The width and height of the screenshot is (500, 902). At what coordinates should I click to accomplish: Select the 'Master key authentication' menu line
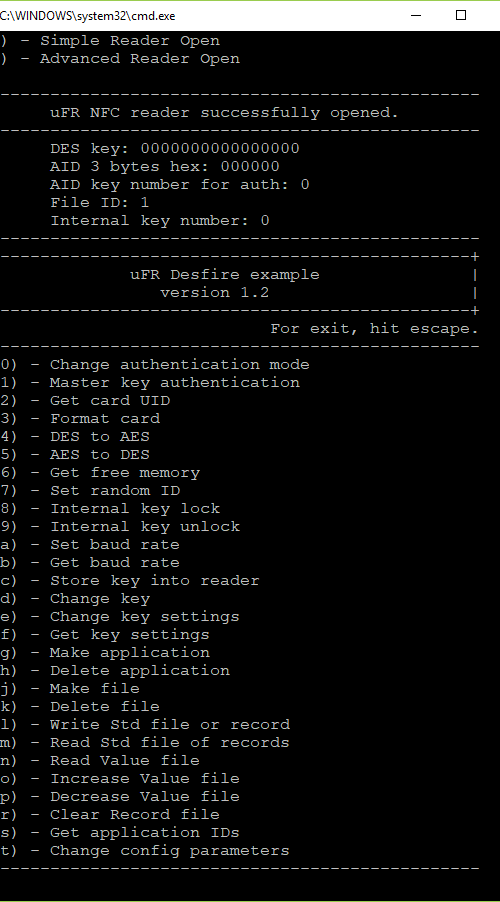(x=150, y=383)
